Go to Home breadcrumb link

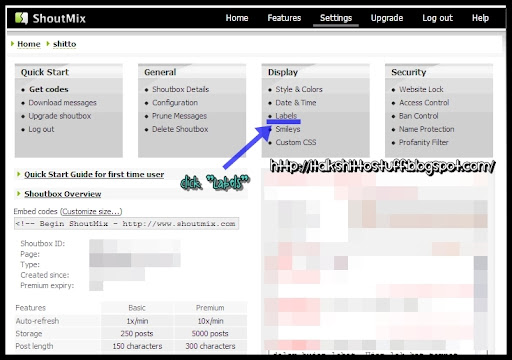pyautogui.click(x=29, y=44)
